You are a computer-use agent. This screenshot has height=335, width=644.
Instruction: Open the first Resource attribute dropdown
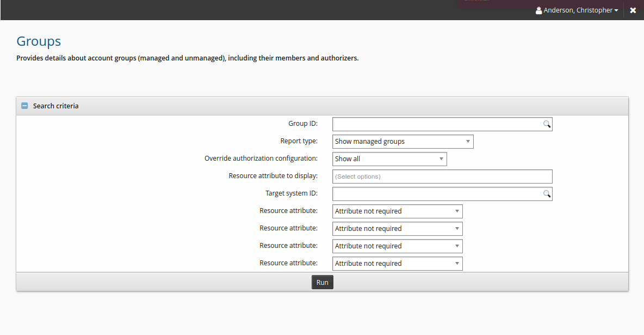397,211
